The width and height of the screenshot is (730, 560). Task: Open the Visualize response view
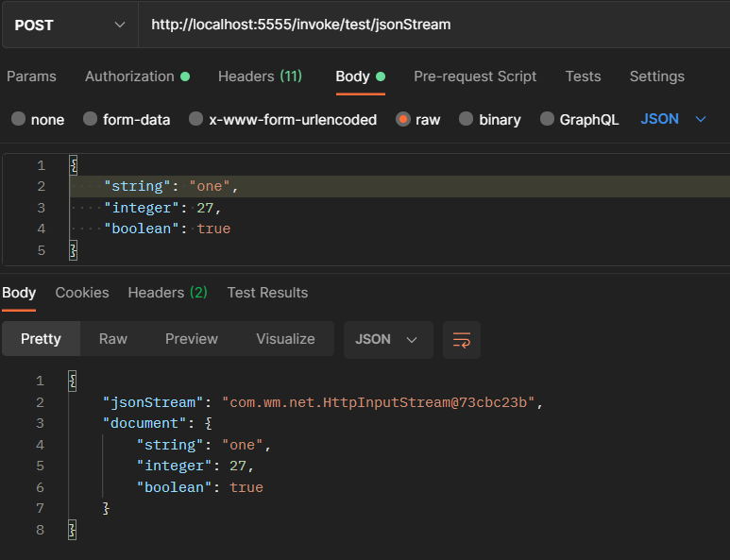pos(285,339)
